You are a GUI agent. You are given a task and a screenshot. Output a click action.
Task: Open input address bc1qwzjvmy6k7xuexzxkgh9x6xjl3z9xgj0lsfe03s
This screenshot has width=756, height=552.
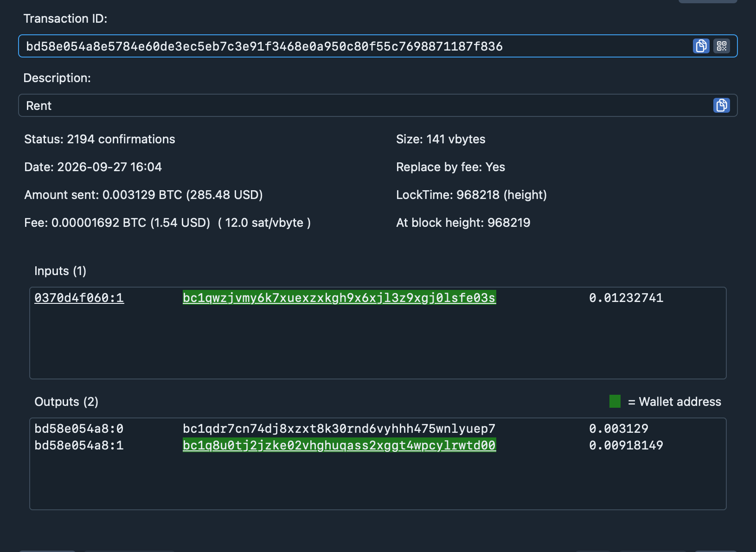tap(339, 298)
